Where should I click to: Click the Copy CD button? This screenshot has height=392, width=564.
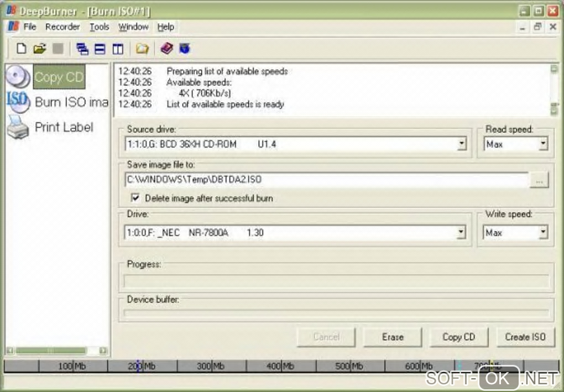(x=458, y=337)
